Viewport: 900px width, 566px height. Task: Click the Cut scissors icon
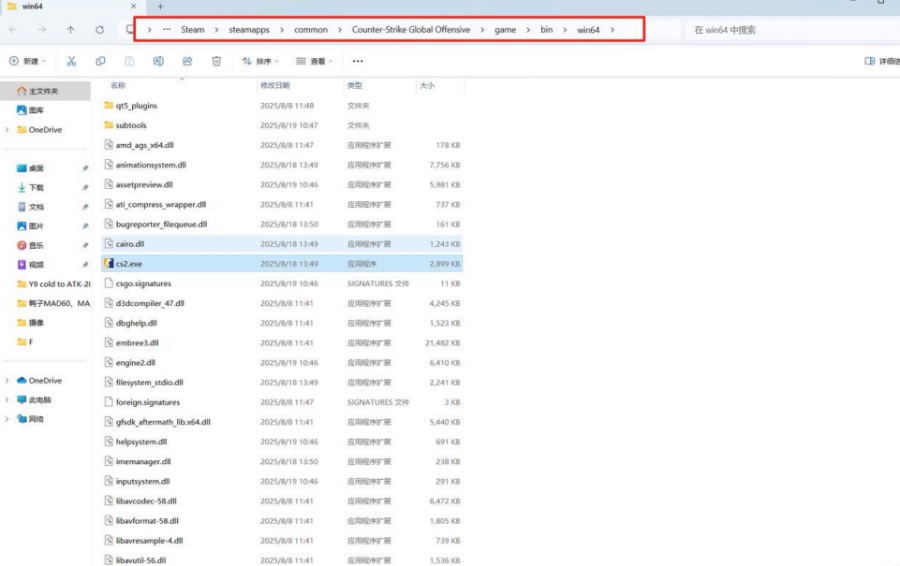(x=71, y=61)
